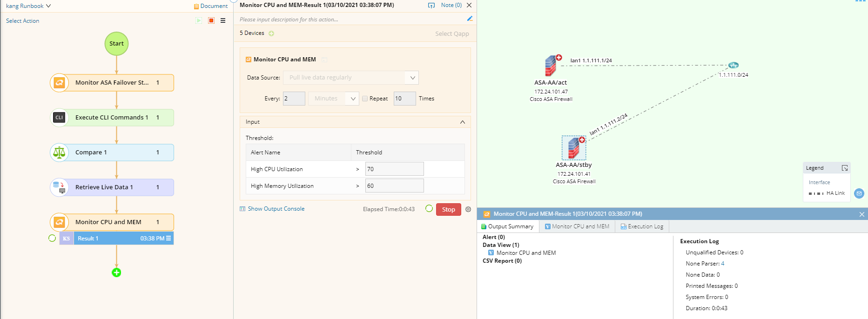Open the Document link
868x319 pixels.
point(211,6)
